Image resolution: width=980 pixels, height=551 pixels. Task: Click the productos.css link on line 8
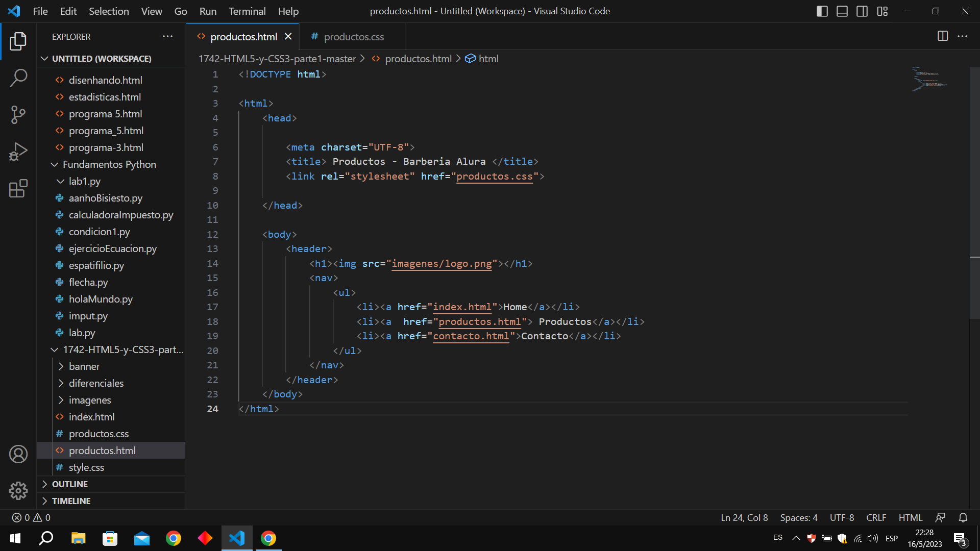point(494,176)
